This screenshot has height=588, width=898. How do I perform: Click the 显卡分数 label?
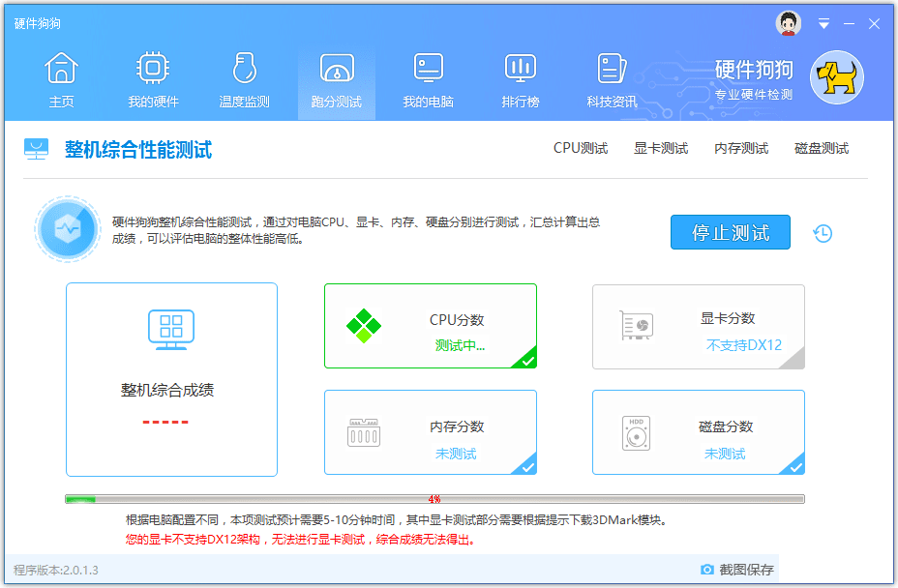click(x=728, y=318)
